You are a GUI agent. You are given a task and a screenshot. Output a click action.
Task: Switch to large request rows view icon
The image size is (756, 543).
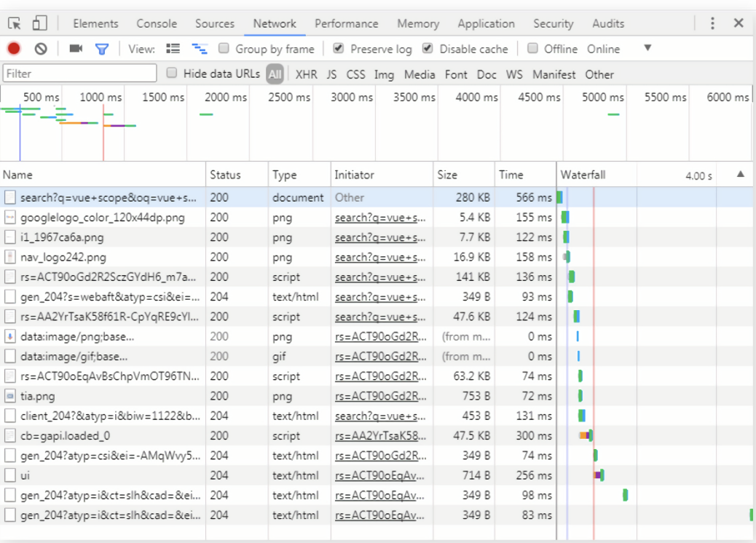coord(173,49)
